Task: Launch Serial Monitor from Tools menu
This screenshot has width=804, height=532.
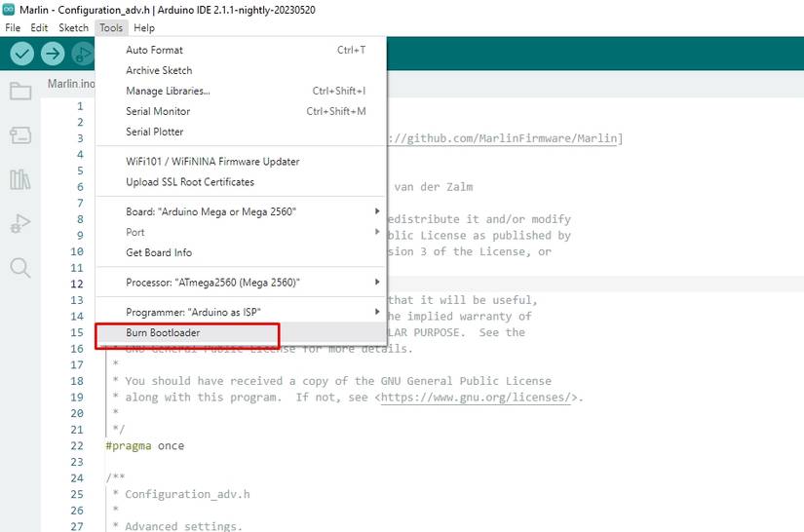Action: click(x=241, y=111)
